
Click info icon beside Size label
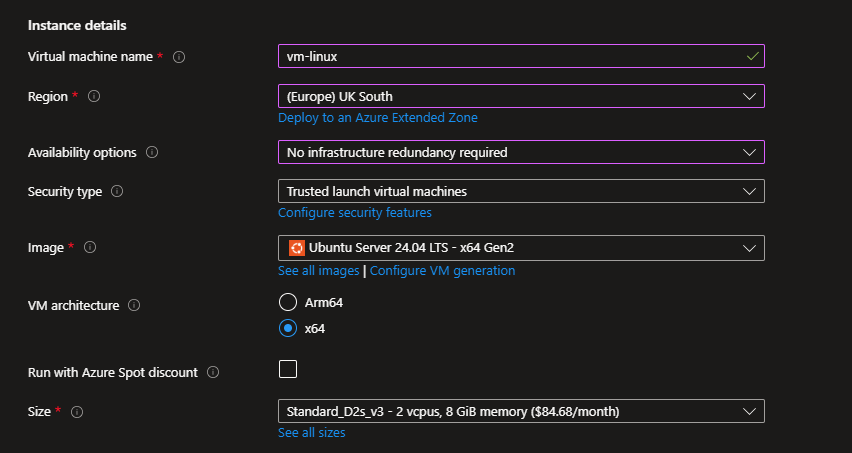[x=77, y=411]
